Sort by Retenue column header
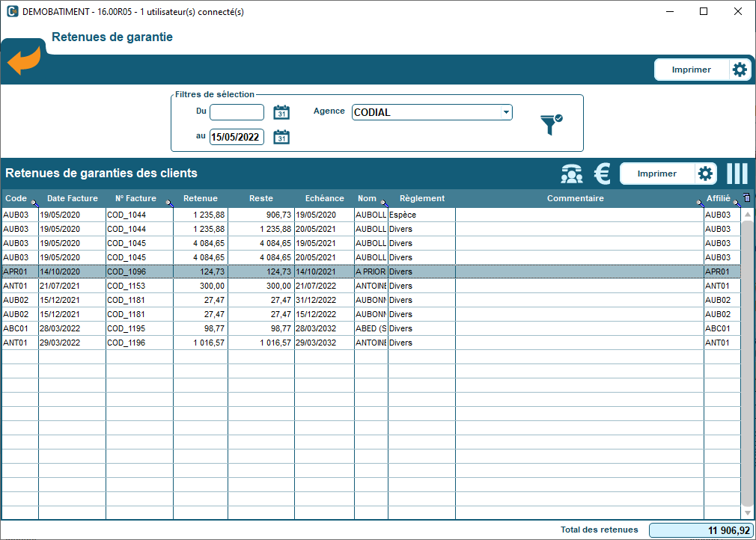The image size is (756, 540). point(200,198)
